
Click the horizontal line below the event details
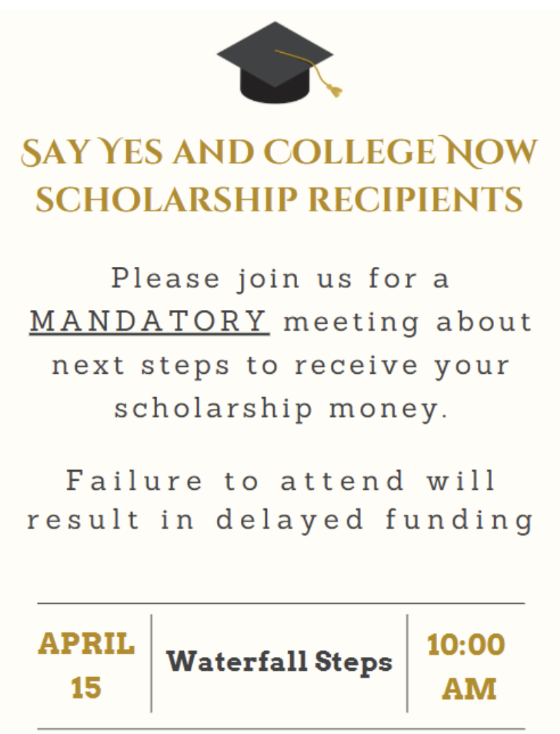tap(281, 729)
